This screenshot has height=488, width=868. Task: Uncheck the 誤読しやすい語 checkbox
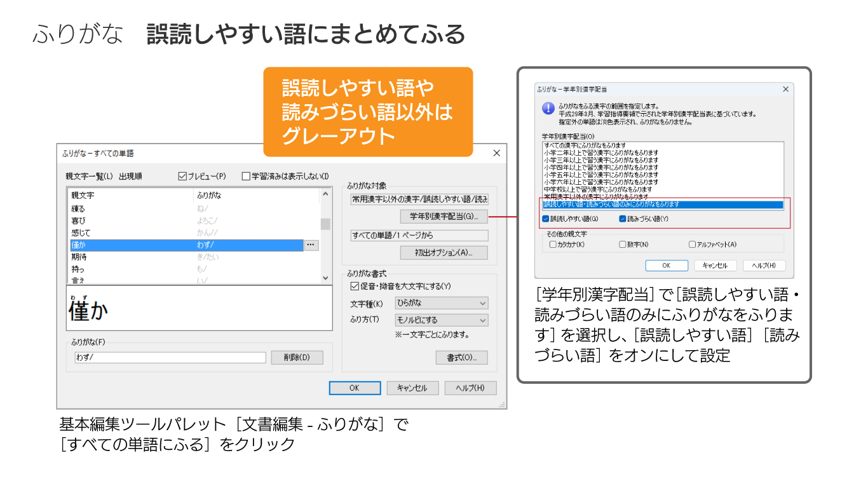[546, 219]
